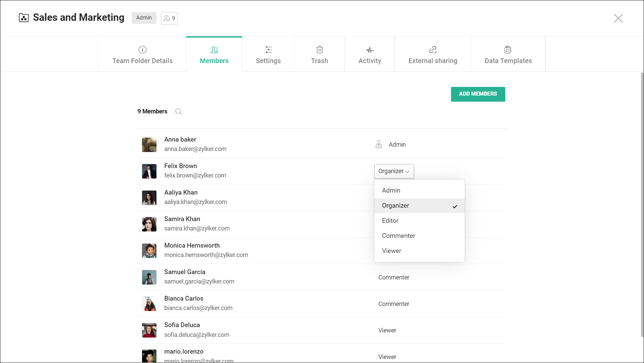Open the Data Templates tab
This screenshot has height=363, width=644.
[x=508, y=55]
